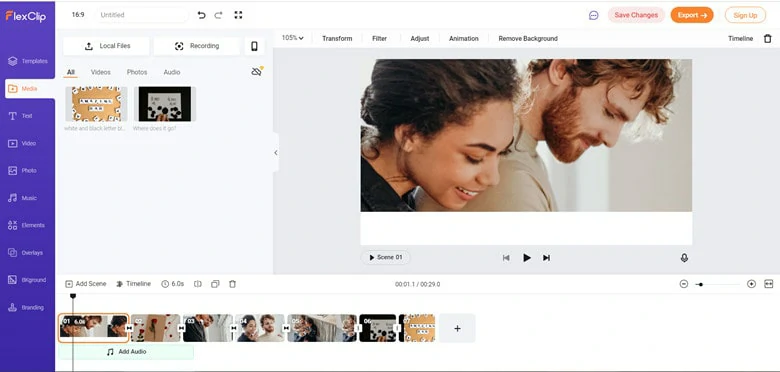Image resolution: width=780 pixels, height=372 pixels.
Task: Select the Media sidebar section
Action: pos(30,89)
